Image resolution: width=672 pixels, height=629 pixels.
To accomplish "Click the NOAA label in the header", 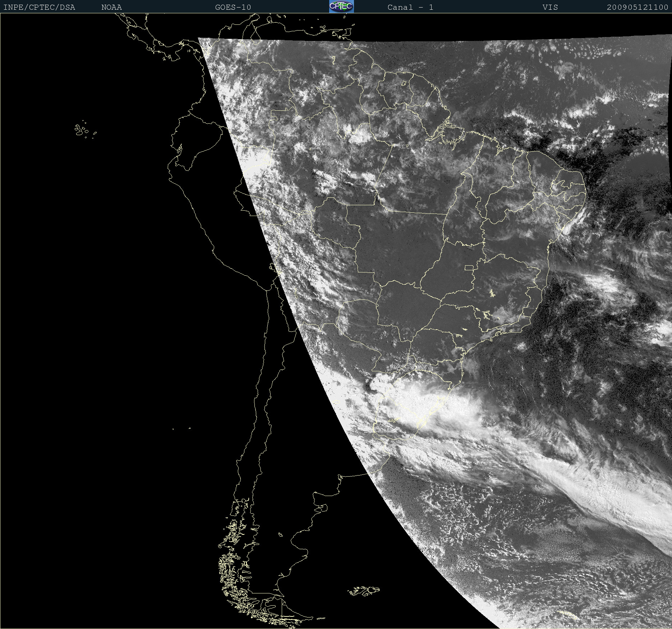I will coord(111,7).
